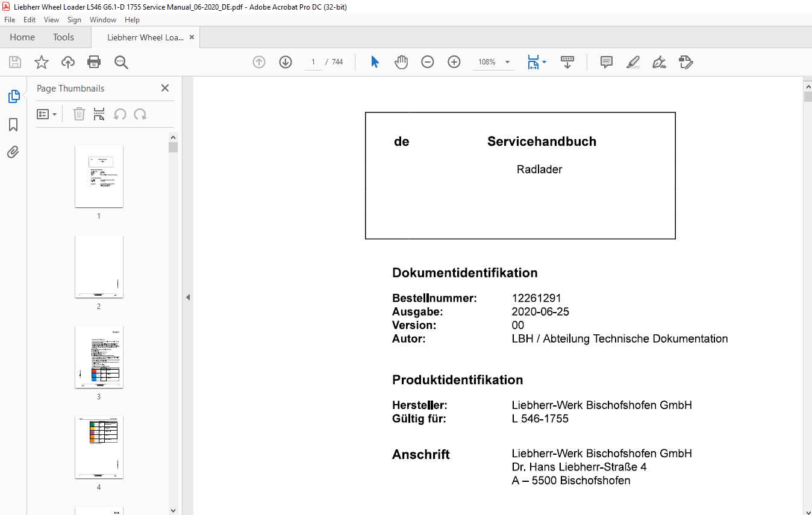
Task: Expand the zoom level 108% dropdown
Action: tap(507, 62)
